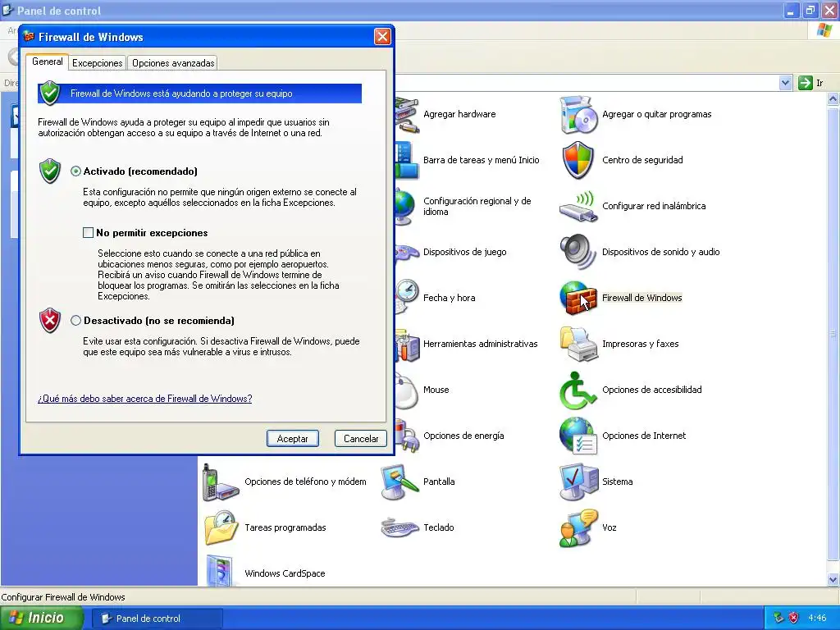Screen dimensions: 840x630
Task: Enable No permitir excepciones checkbox
Action: pyautogui.click(x=88, y=232)
